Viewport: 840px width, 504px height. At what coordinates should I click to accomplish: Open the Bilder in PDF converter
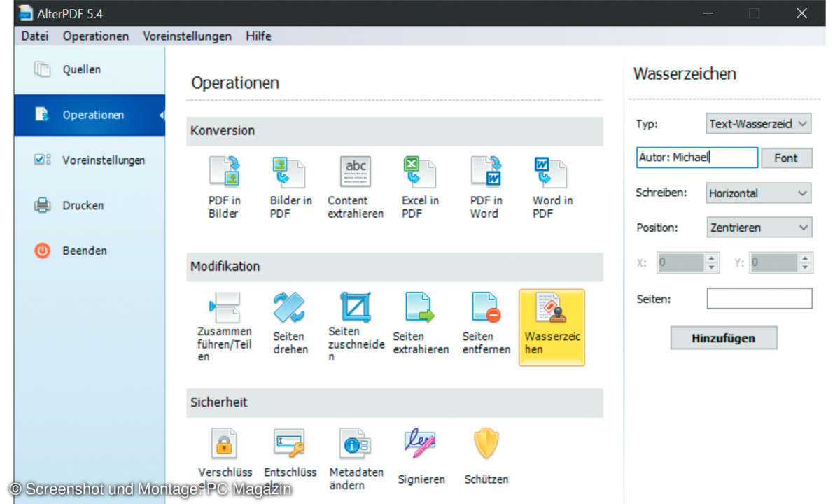pos(290,188)
